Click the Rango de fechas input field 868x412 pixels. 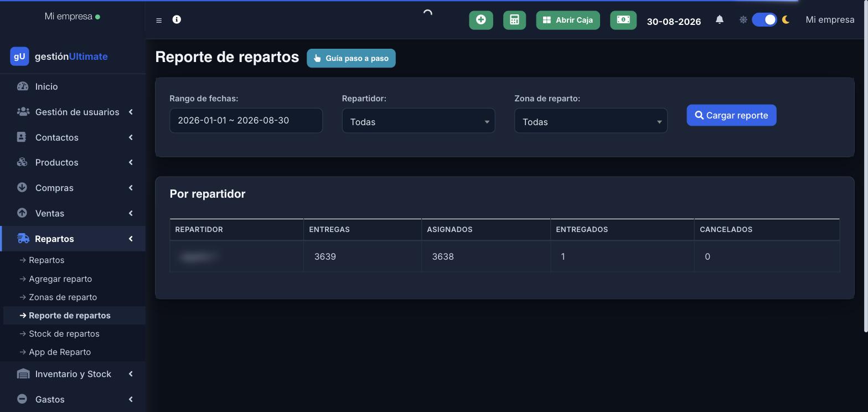point(246,120)
